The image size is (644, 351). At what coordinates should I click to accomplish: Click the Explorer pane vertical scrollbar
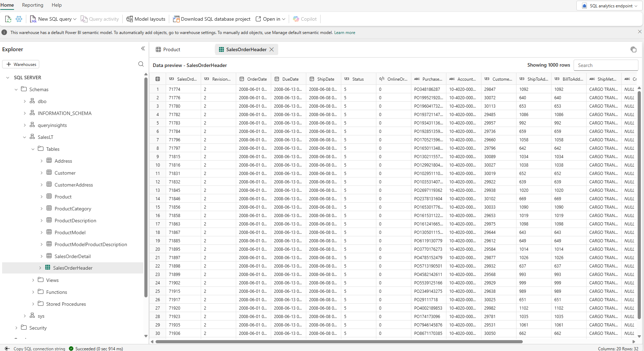pyautogui.click(x=146, y=187)
